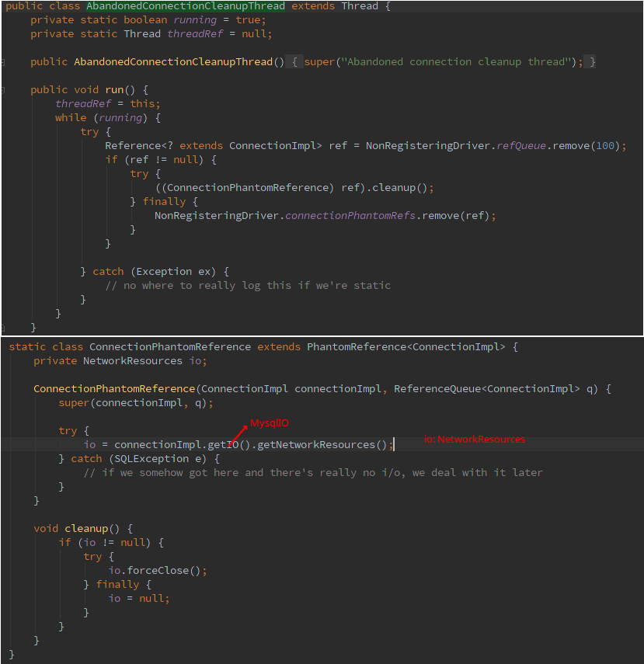Click the number 100 in remove call
The width and height of the screenshot is (644, 664).
pyautogui.click(x=606, y=146)
